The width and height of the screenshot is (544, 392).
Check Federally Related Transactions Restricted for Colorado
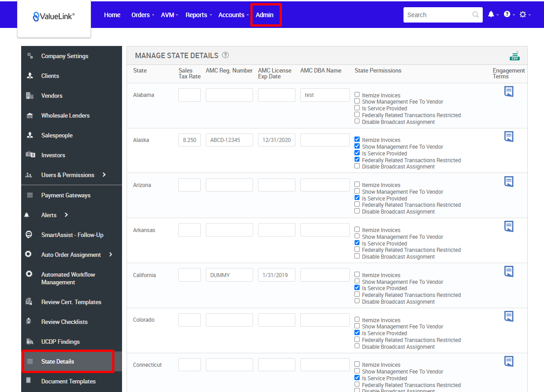pyautogui.click(x=357, y=339)
